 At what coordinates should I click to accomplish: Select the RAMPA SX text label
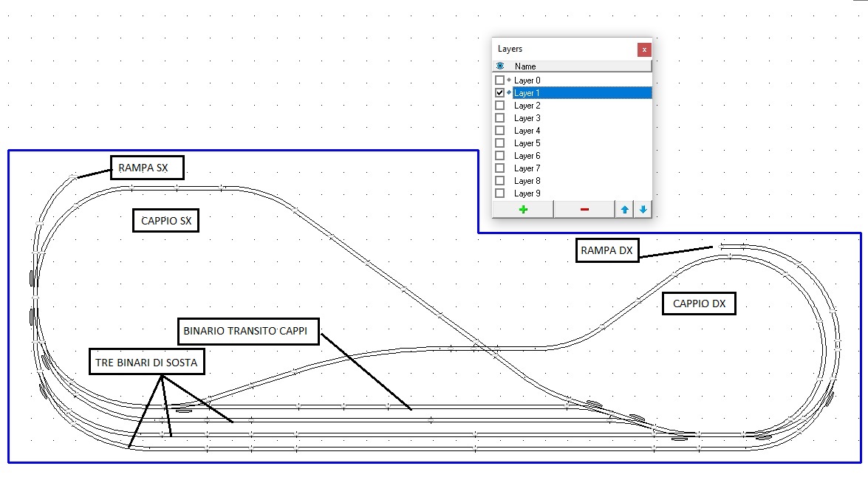[x=146, y=168]
